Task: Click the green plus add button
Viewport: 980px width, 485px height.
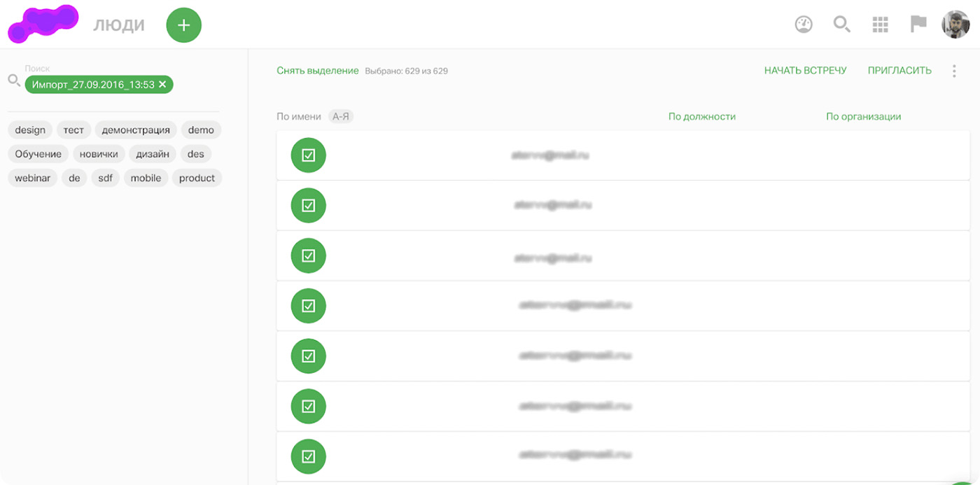Action: coord(183,25)
